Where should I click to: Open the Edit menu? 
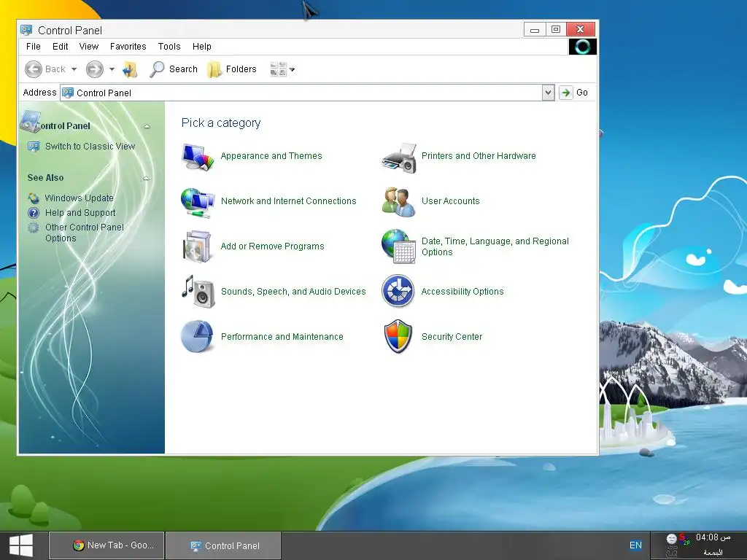click(x=60, y=46)
